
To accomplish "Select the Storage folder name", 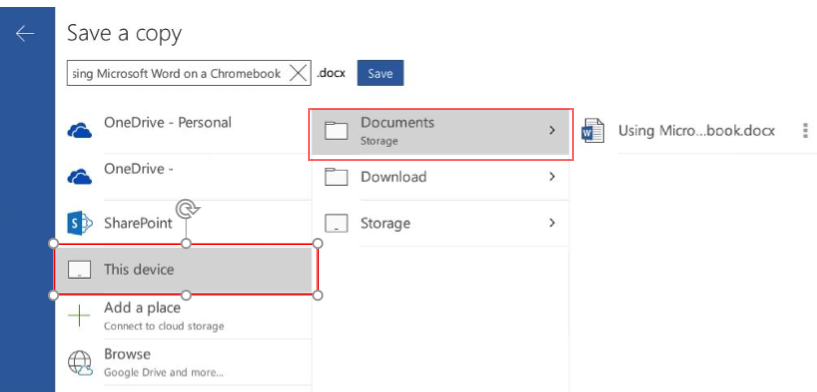I will pos(385,223).
